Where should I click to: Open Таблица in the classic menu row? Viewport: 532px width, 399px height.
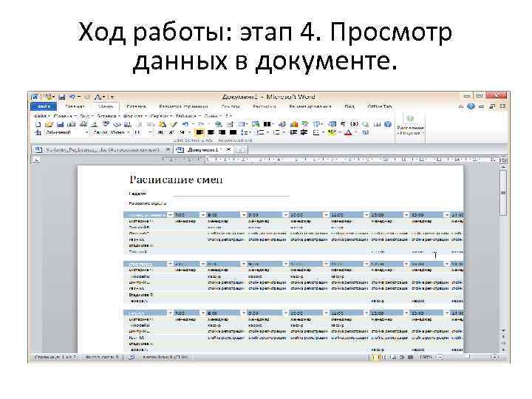point(186,116)
